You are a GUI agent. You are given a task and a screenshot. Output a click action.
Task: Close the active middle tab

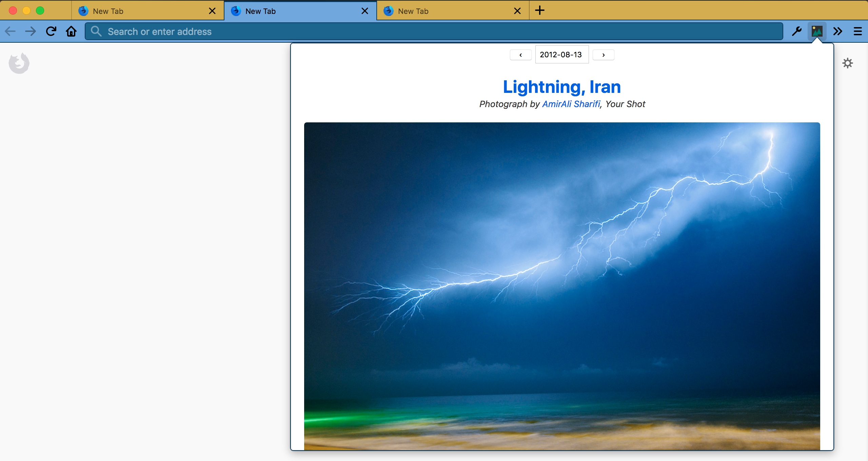pos(365,11)
